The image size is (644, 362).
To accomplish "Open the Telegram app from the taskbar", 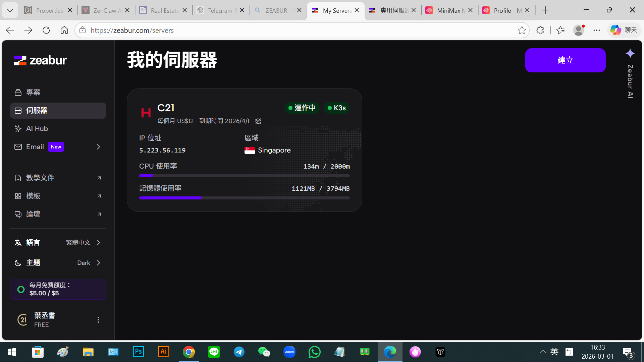I will coord(239,352).
